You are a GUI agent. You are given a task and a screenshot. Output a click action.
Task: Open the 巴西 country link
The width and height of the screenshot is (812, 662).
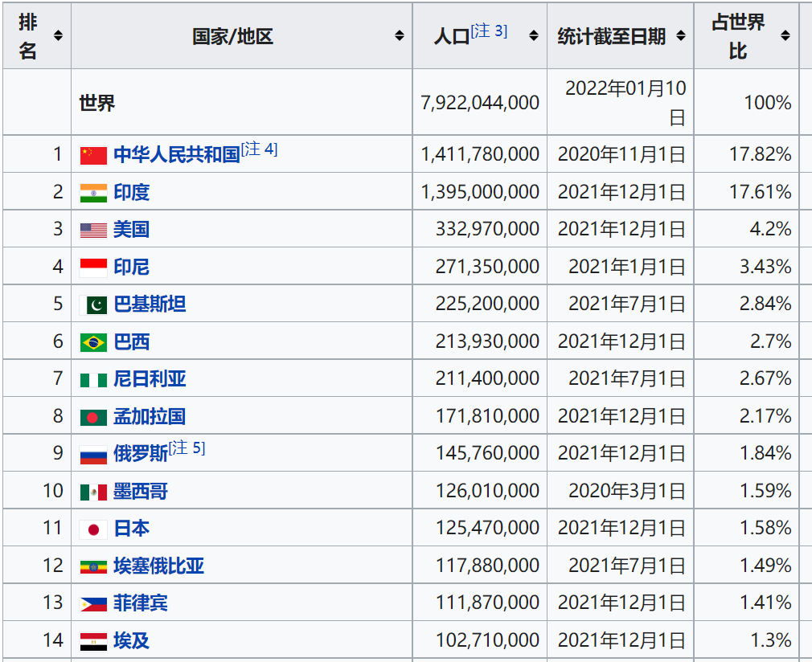point(132,342)
